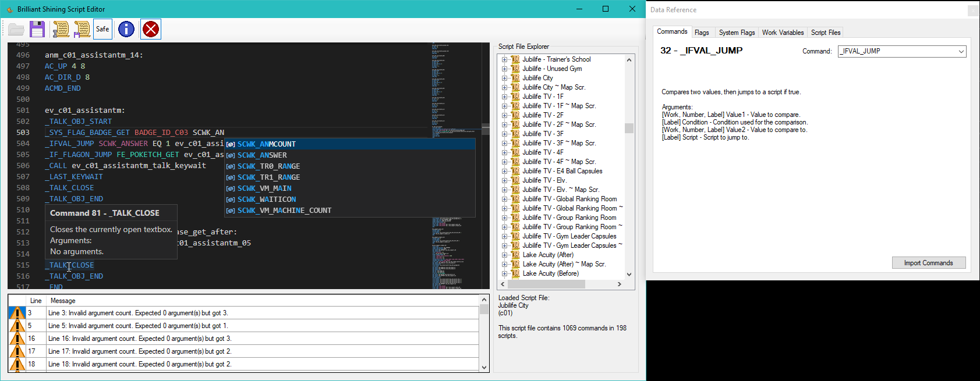980x381 pixels.
Task: Click the warning icon for line 3 error
Action: (x=17, y=313)
